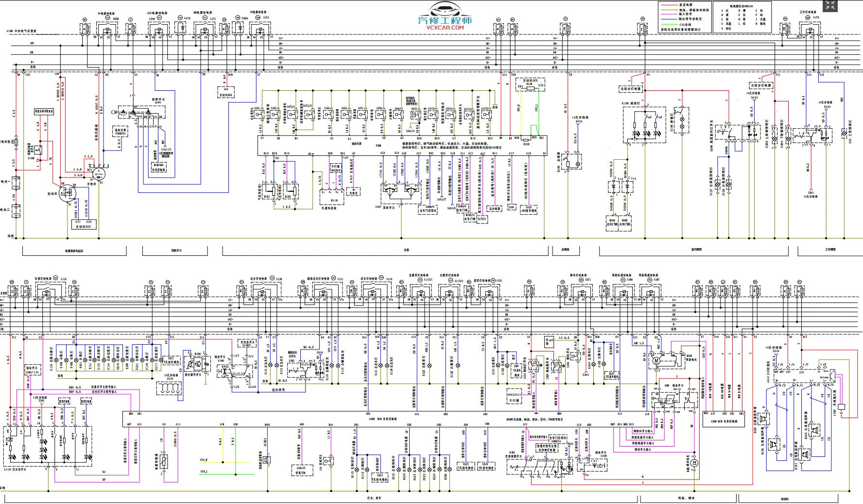This screenshot has height=504, width=863.
Task: Click the VCXCAR.COM logo
Action: [x=445, y=23]
